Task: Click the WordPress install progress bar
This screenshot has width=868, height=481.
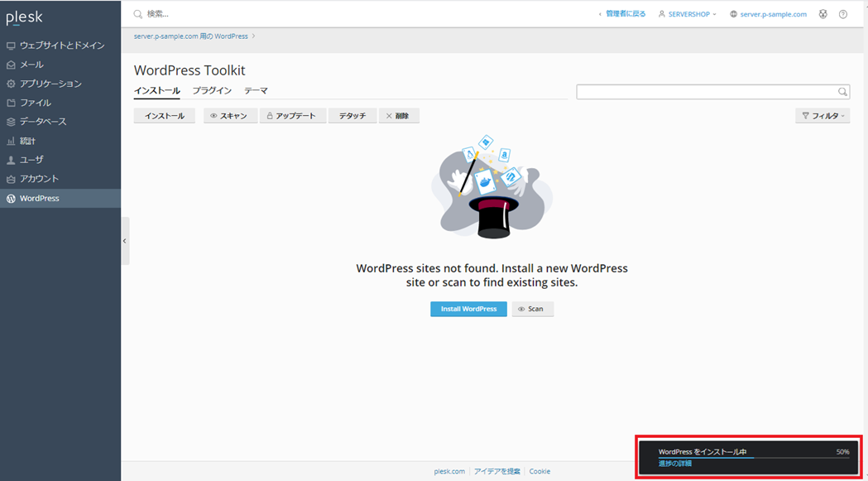Action: 753,458
